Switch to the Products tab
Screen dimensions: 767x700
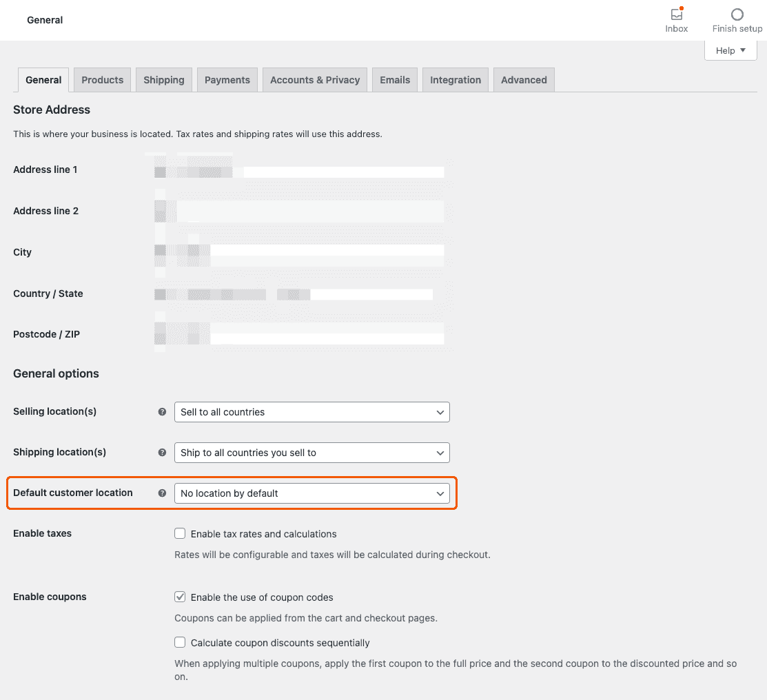[102, 79]
